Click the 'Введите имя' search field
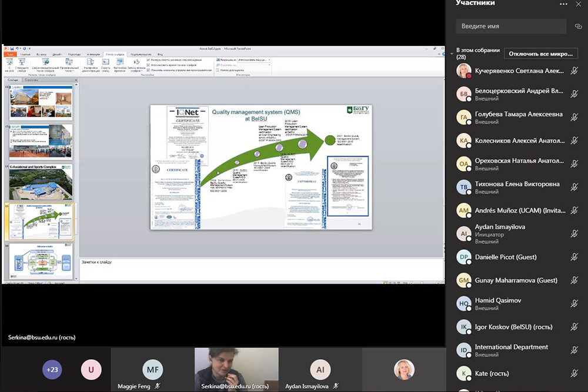588x392 pixels. coord(510,26)
